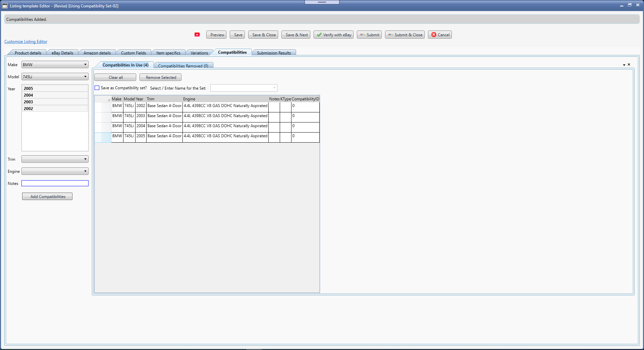The image size is (644, 350).
Task: Click the Submit button with eBay logo
Action: click(369, 35)
